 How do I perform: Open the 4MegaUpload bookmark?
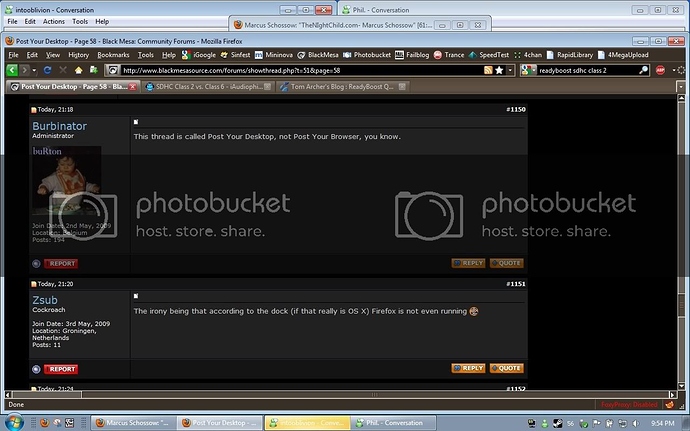(623, 55)
